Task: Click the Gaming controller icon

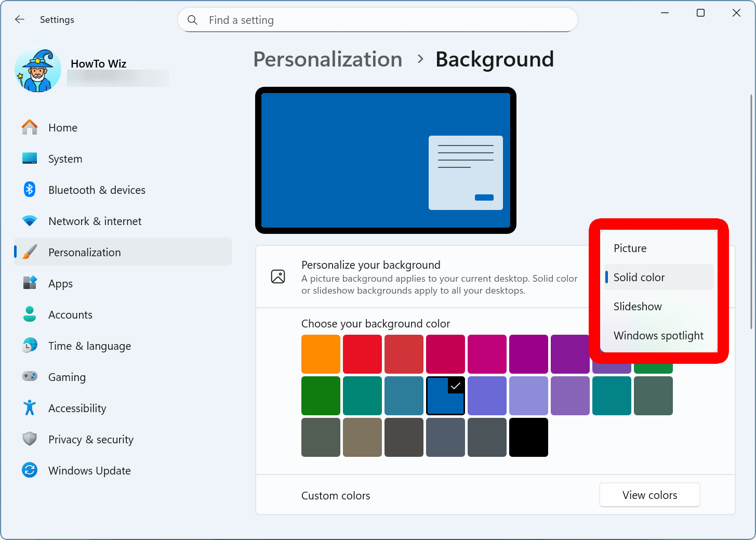Action: [30, 377]
